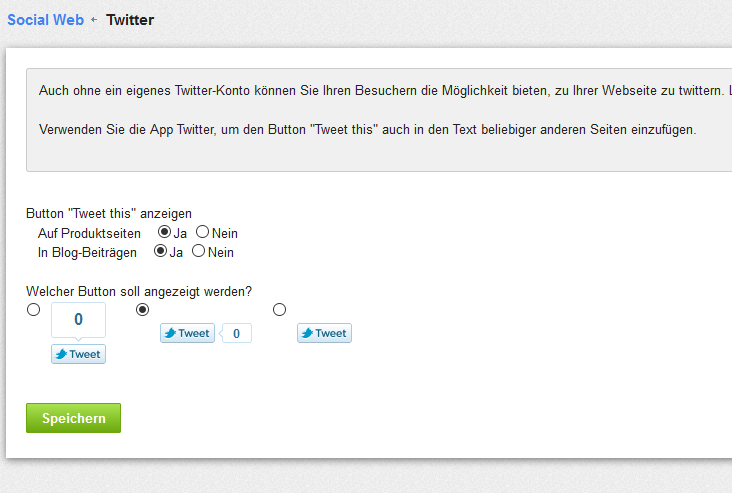Choose the horizontal counter button style

tap(142, 310)
